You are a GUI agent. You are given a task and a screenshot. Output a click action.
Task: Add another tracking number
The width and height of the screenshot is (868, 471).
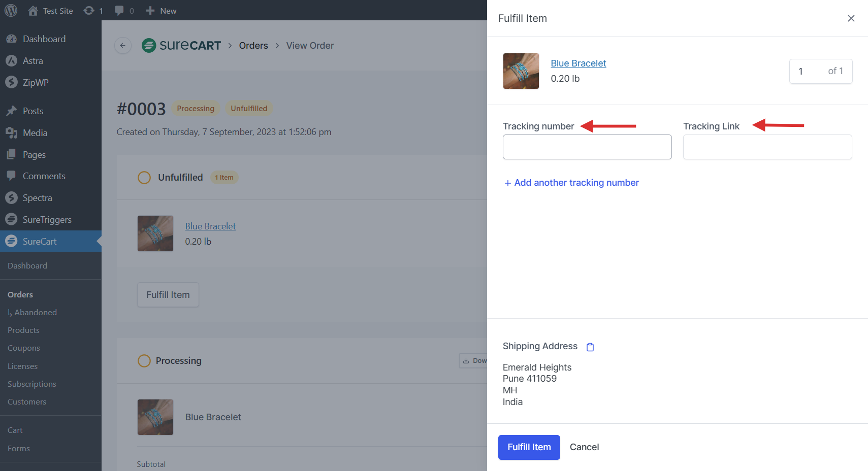571,183
